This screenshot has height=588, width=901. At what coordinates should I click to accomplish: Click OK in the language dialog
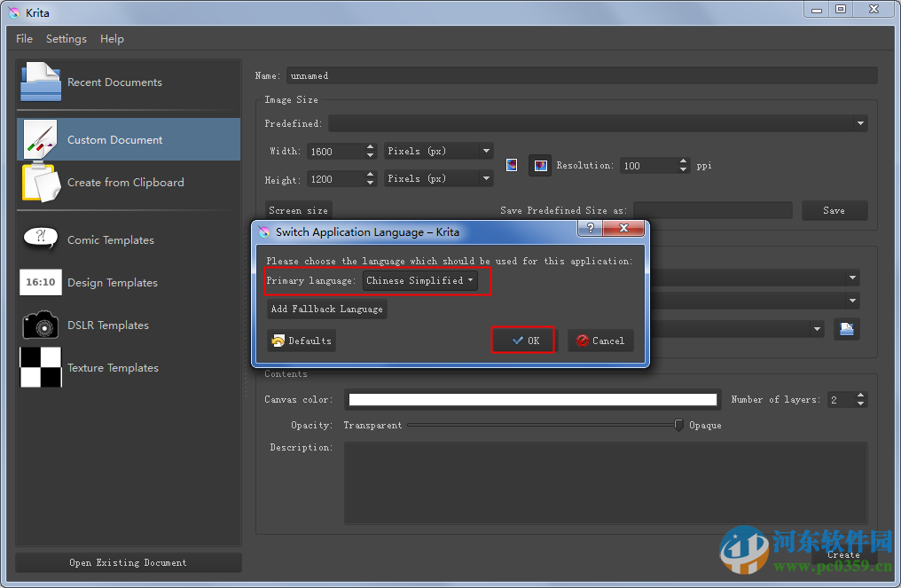pyautogui.click(x=524, y=341)
